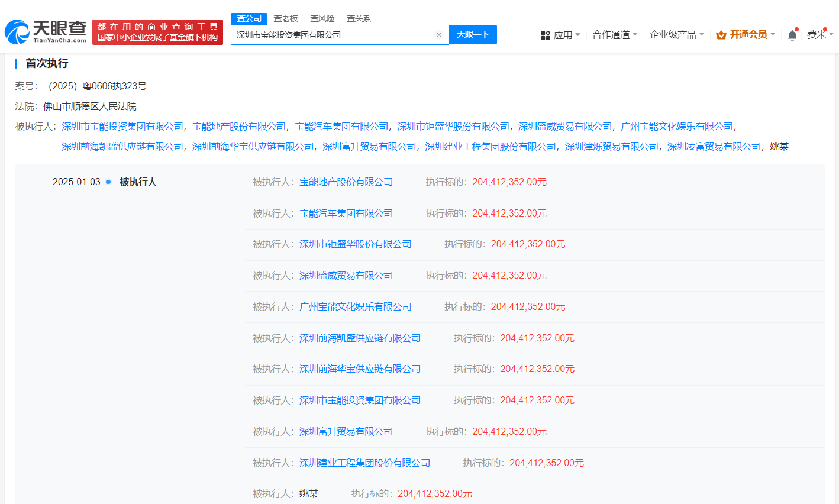This screenshot has width=839, height=504.
Task: Open the 费米 user menu
Action: pos(820,35)
